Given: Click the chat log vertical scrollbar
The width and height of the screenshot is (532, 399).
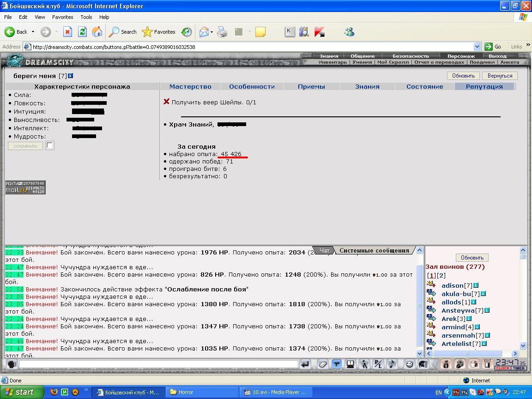Looking at the screenshot, I should click(x=419, y=302).
